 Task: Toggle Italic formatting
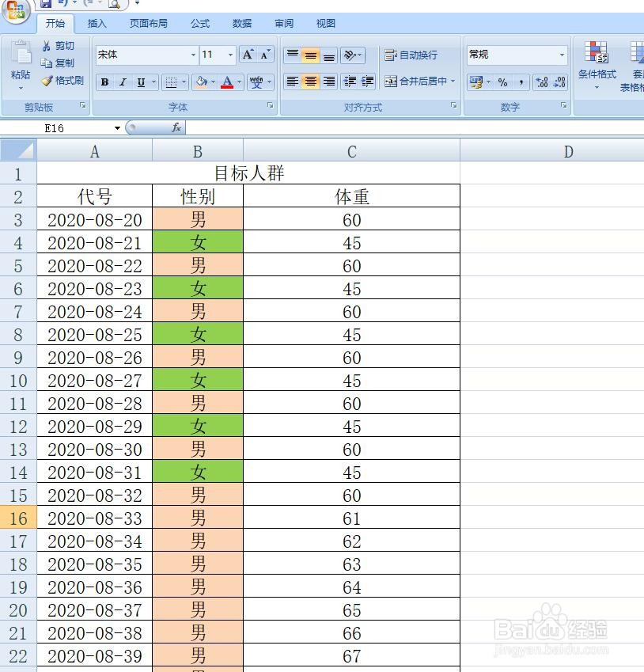[123, 82]
